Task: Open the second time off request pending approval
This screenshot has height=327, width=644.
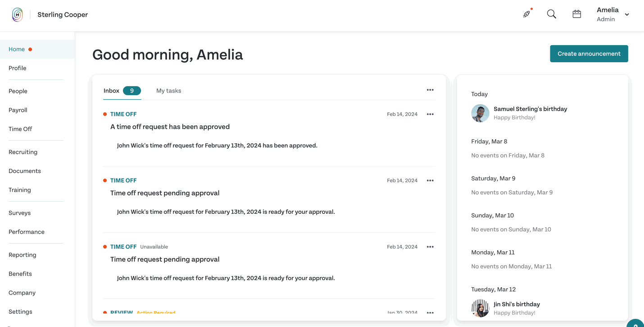Action: tap(165, 259)
